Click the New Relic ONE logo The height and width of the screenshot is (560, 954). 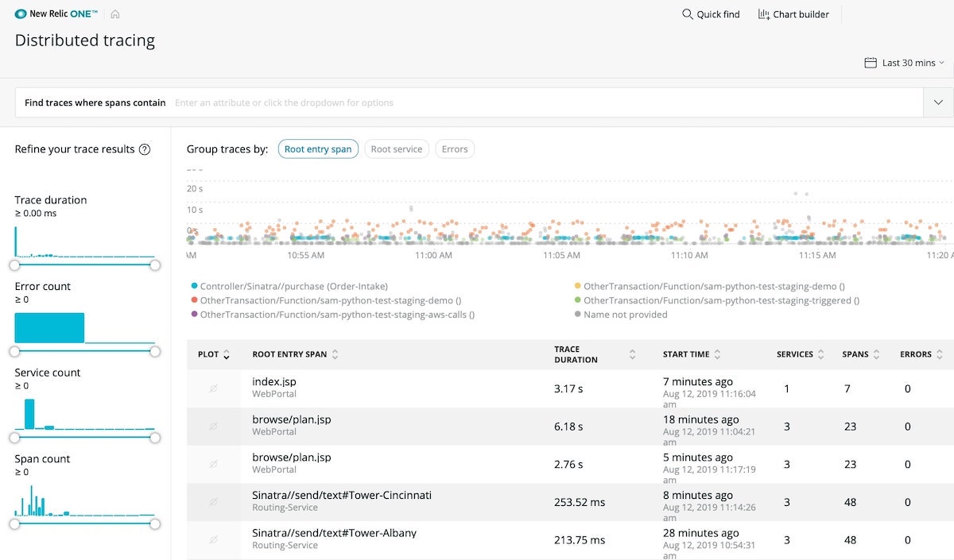pos(56,14)
